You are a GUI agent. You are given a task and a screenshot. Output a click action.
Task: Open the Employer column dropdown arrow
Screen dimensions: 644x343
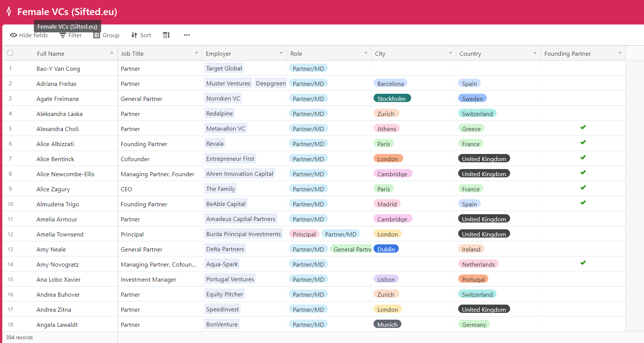point(281,53)
